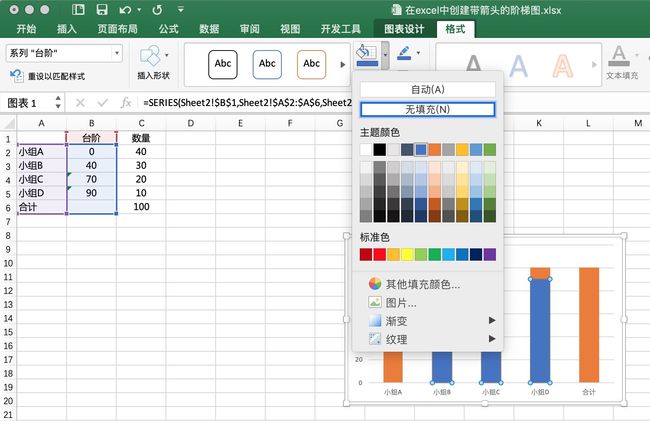Choose the blue WordArt A style
This screenshot has height=421, width=650.
coord(518,65)
